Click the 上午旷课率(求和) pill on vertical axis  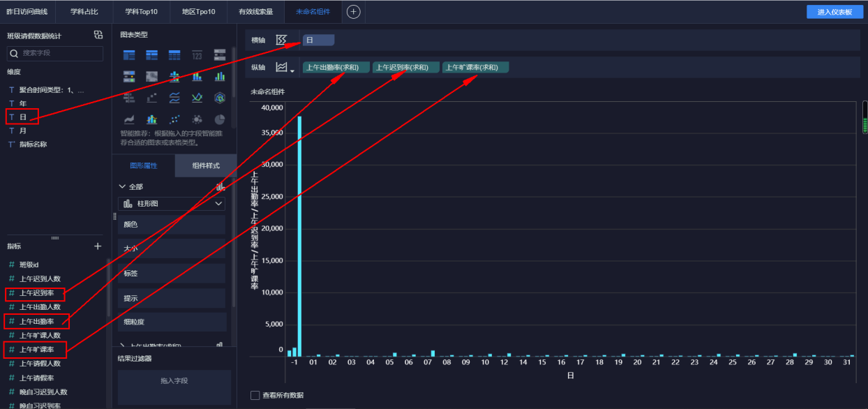(475, 68)
